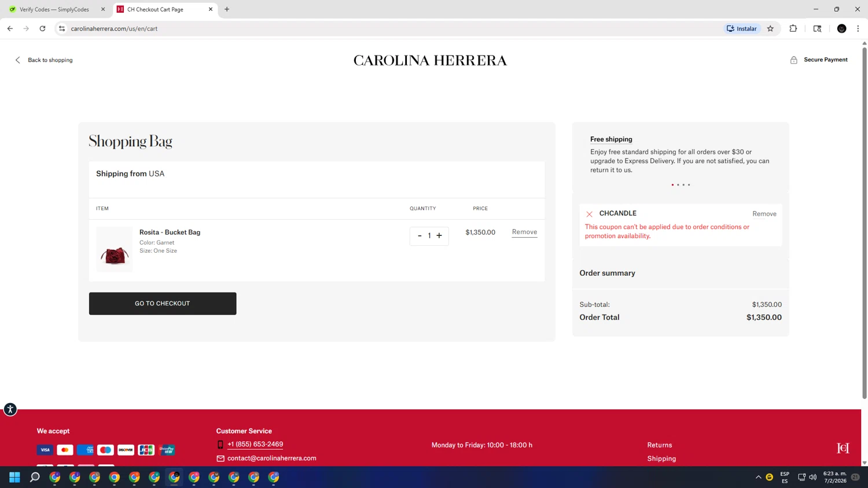Viewport: 868px width, 488px height.
Task: Select the first carousel dot in the promo banner
Action: [672, 185]
